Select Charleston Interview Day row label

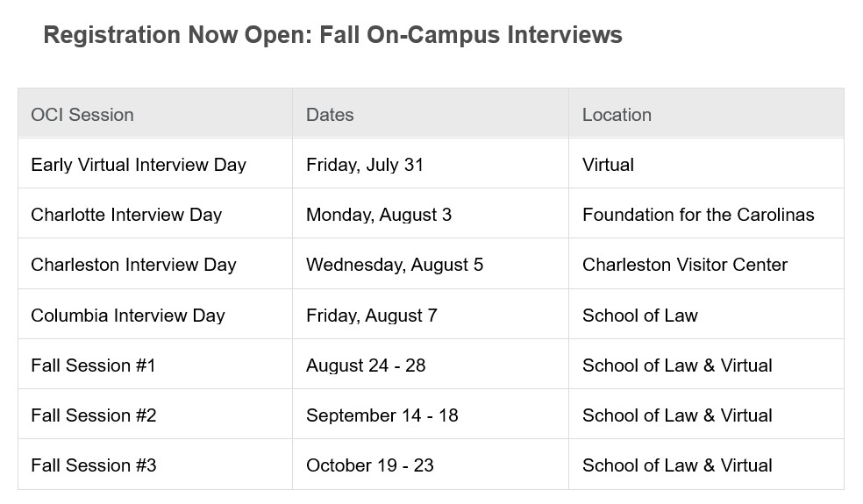[x=133, y=265]
